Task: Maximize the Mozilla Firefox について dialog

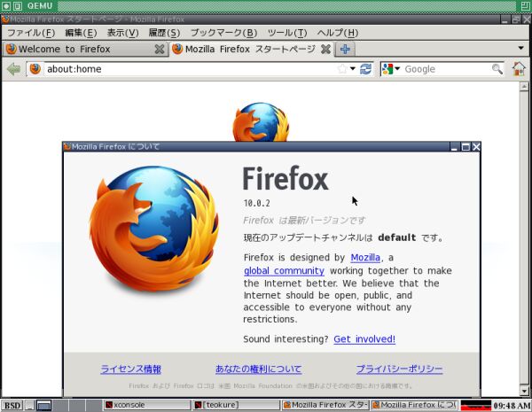Action: coord(465,147)
